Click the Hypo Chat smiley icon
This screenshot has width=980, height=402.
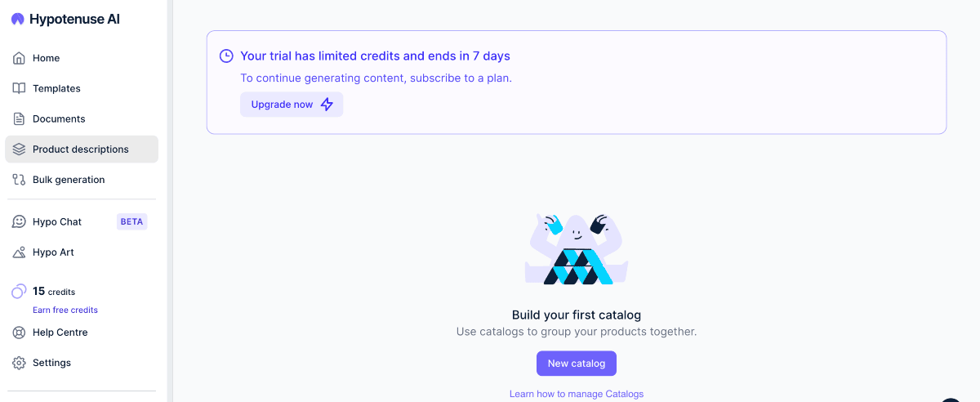pos(19,221)
